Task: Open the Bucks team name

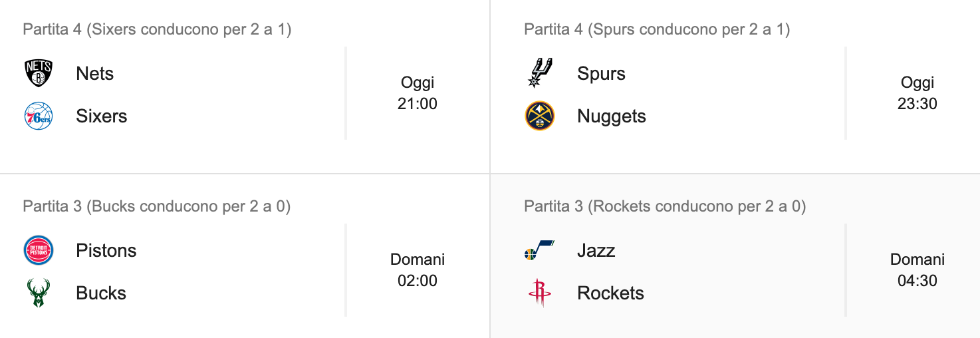Action: [101, 293]
